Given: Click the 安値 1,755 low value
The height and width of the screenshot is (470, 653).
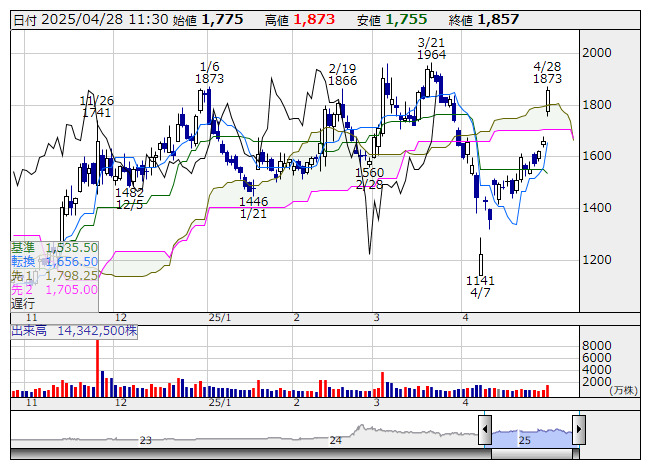Looking at the screenshot, I should tap(392, 19).
